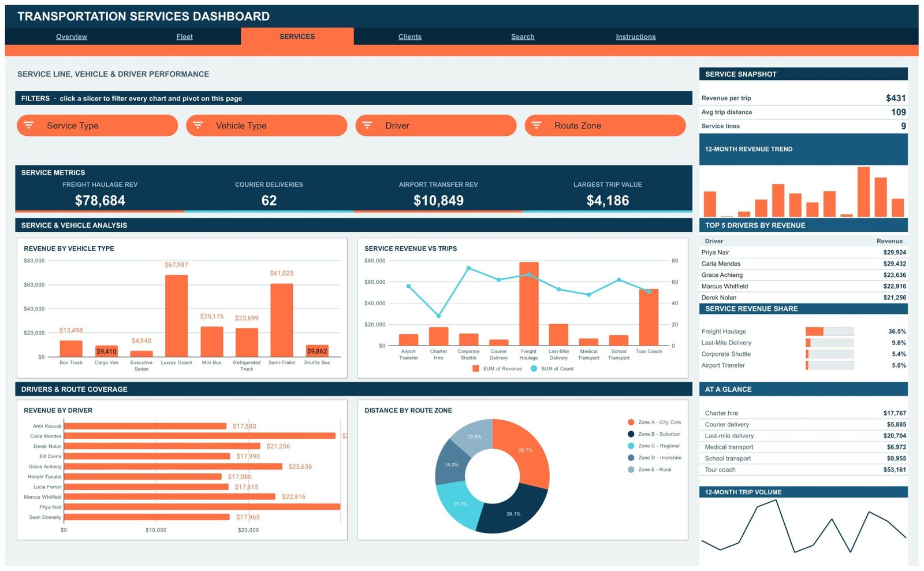This screenshot has height=571, width=924.
Task: Open the Instructions link
Action: pos(636,36)
